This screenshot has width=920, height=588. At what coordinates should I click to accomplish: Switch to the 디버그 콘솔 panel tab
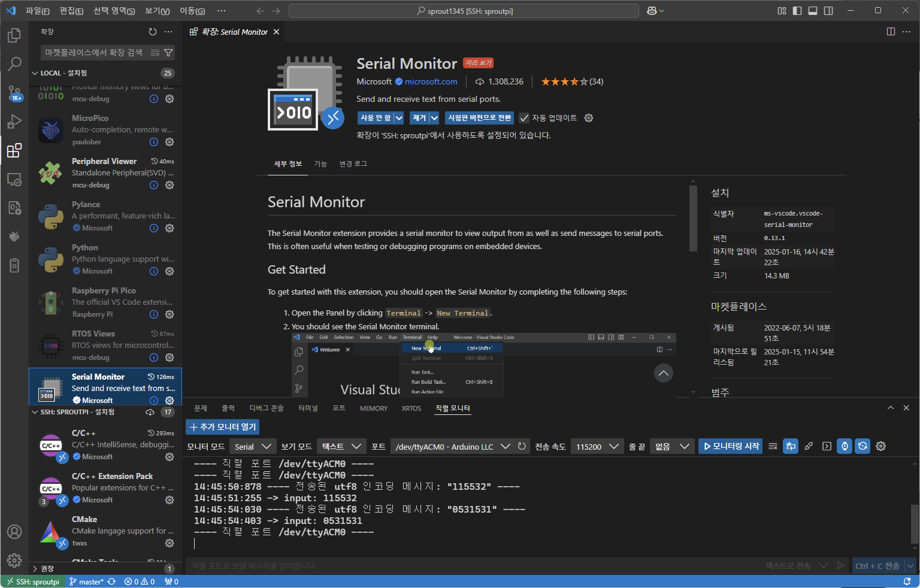(x=267, y=408)
